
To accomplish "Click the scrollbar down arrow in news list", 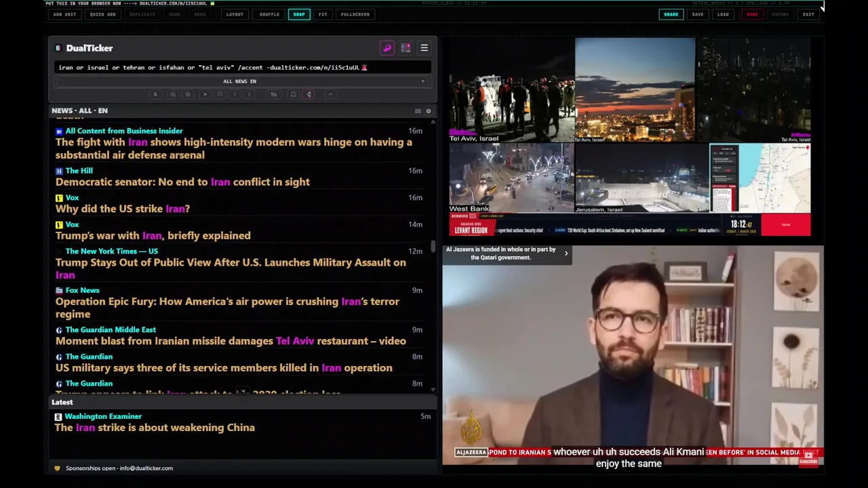I will click(433, 390).
